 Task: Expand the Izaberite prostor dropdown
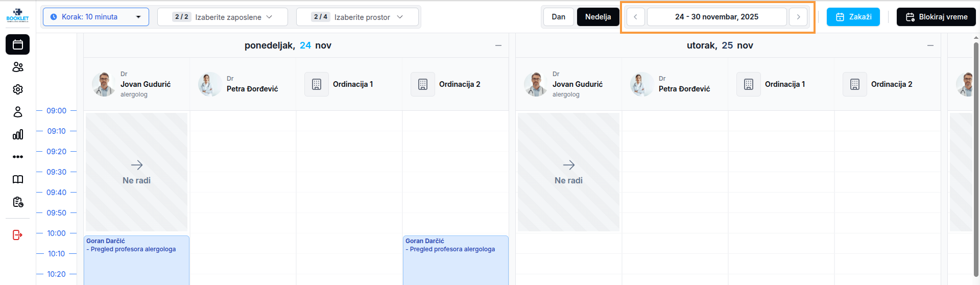(x=357, y=17)
